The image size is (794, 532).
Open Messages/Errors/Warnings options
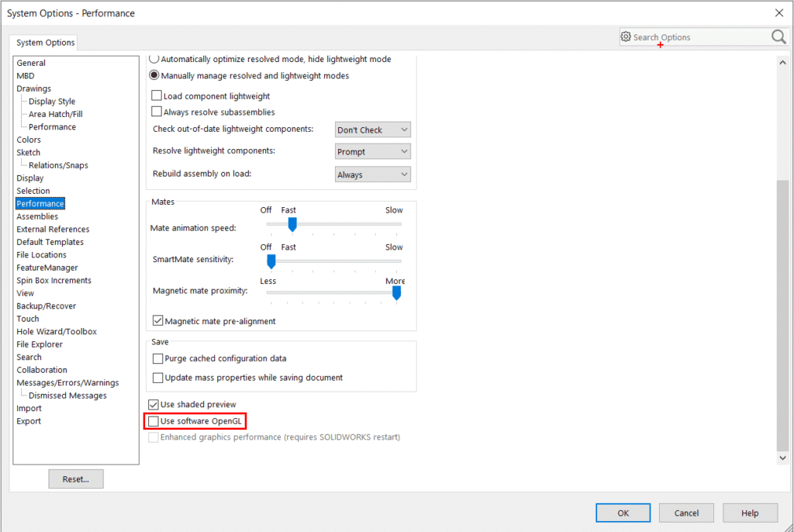point(67,382)
